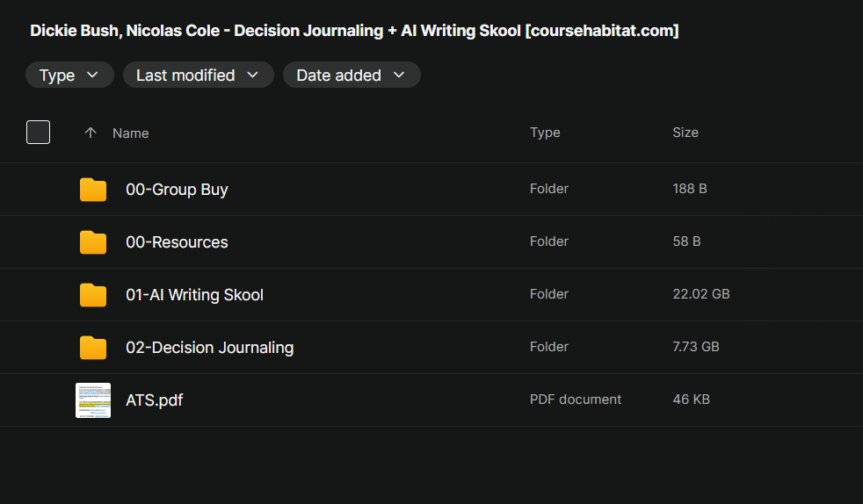Click the 02-Decision Journaling folder icon
This screenshot has width=863, height=504.
coord(93,348)
